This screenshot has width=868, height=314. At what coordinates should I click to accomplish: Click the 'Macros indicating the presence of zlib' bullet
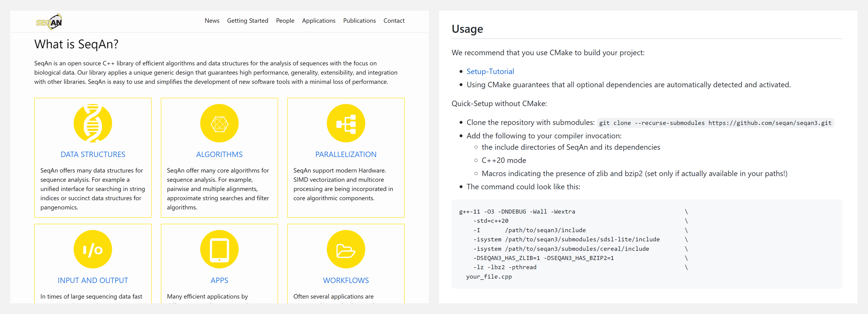click(634, 173)
